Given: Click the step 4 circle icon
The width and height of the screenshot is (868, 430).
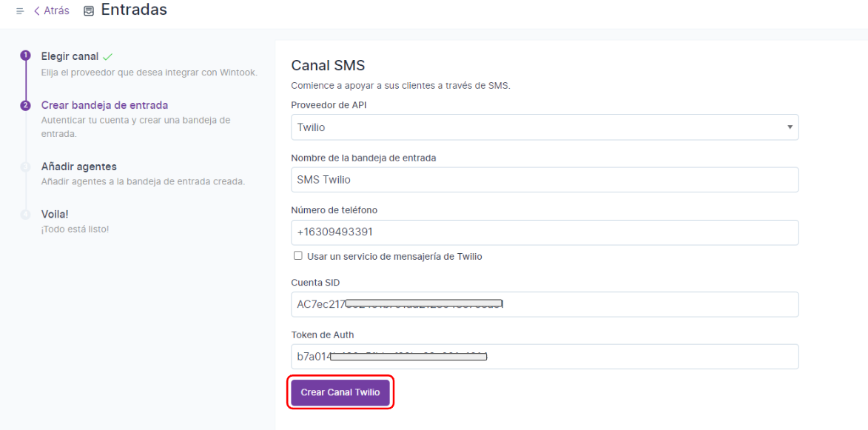Looking at the screenshot, I should tap(25, 215).
